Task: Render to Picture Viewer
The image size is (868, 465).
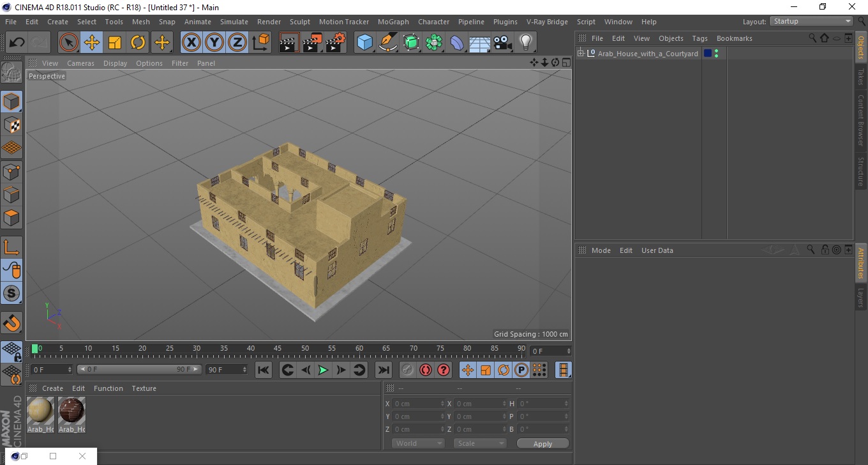Action: pyautogui.click(x=313, y=43)
